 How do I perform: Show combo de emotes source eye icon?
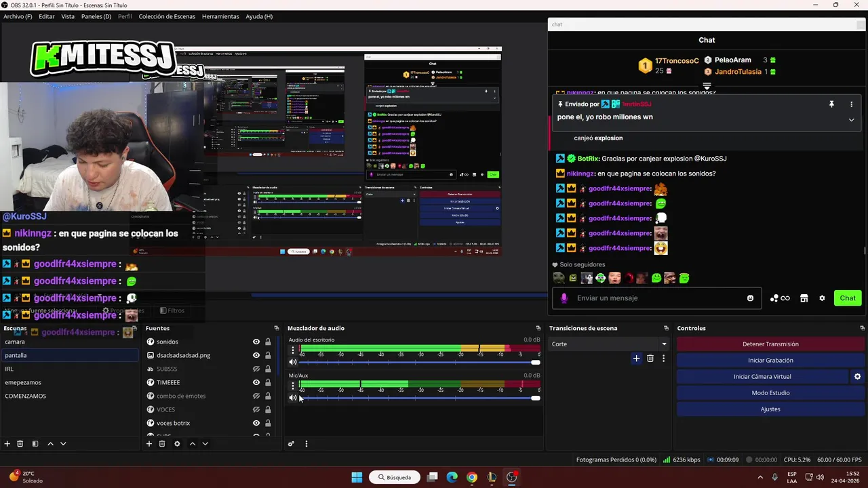256,396
